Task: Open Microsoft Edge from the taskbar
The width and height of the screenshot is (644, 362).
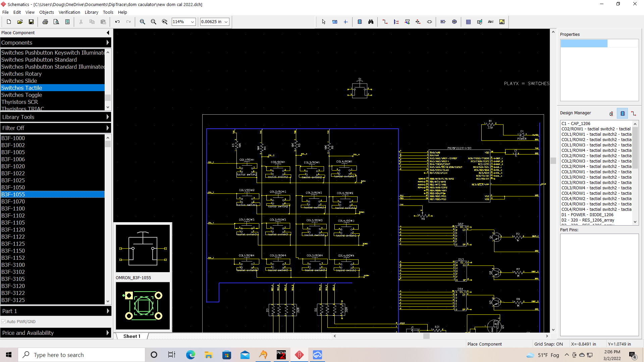Action: [x=191, y=355]
